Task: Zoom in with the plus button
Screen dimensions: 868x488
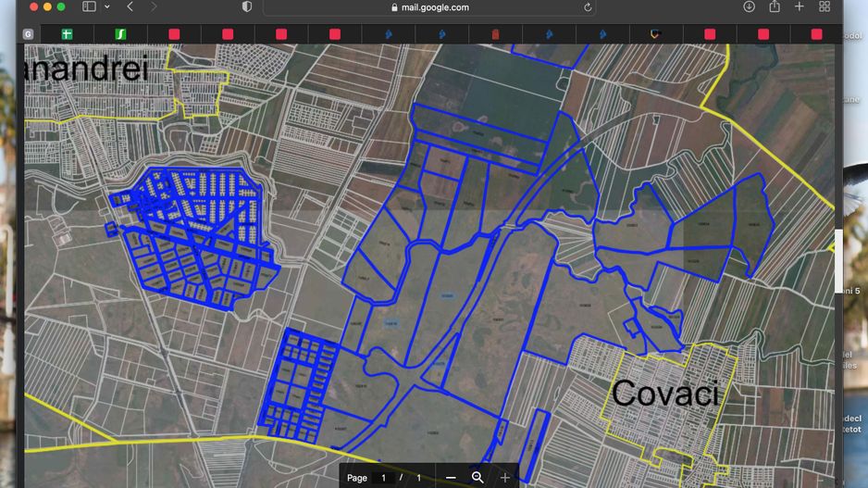Action: (505, 478)
